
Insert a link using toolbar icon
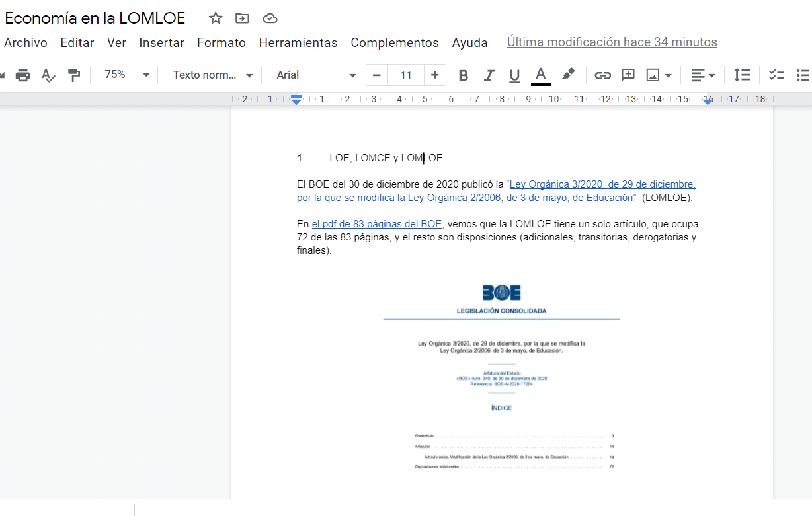[602, 75]
